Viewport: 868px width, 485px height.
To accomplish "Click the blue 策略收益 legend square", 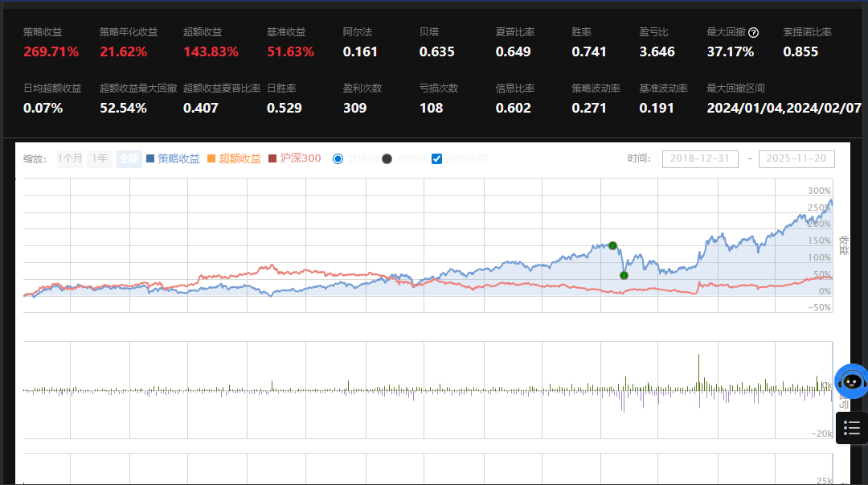I will point(151,159).
